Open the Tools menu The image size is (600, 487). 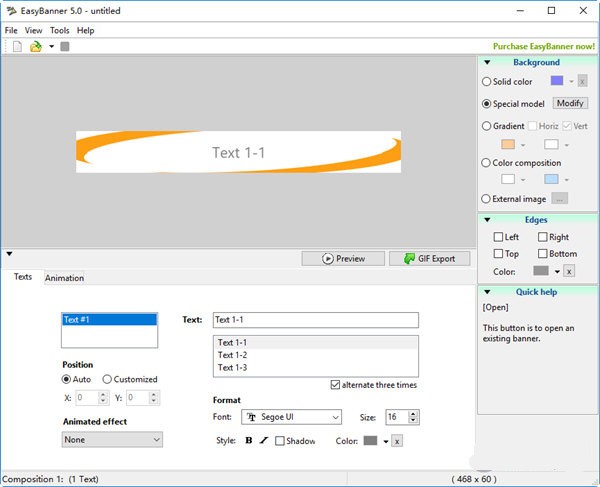point(59,30)
